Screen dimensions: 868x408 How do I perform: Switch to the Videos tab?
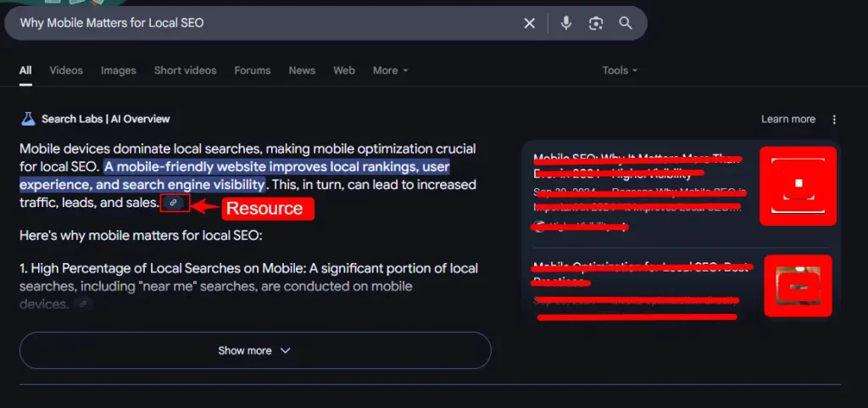[x=66, y=70]
